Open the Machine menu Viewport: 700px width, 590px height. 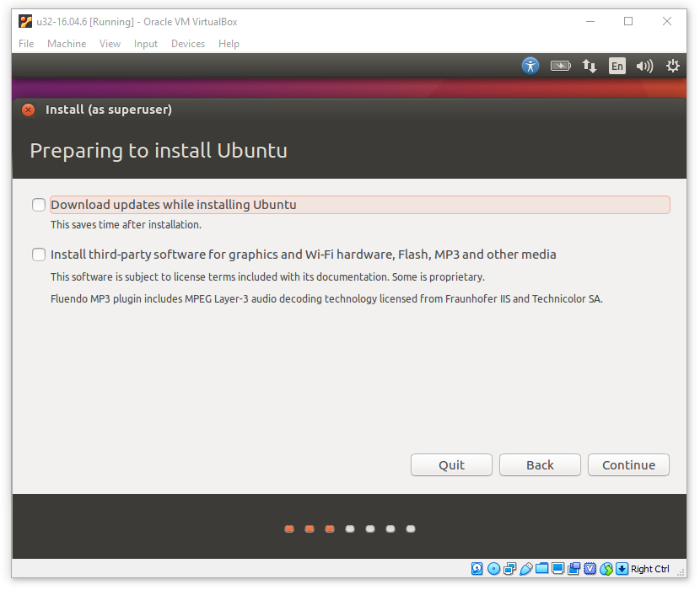point(67,44)
